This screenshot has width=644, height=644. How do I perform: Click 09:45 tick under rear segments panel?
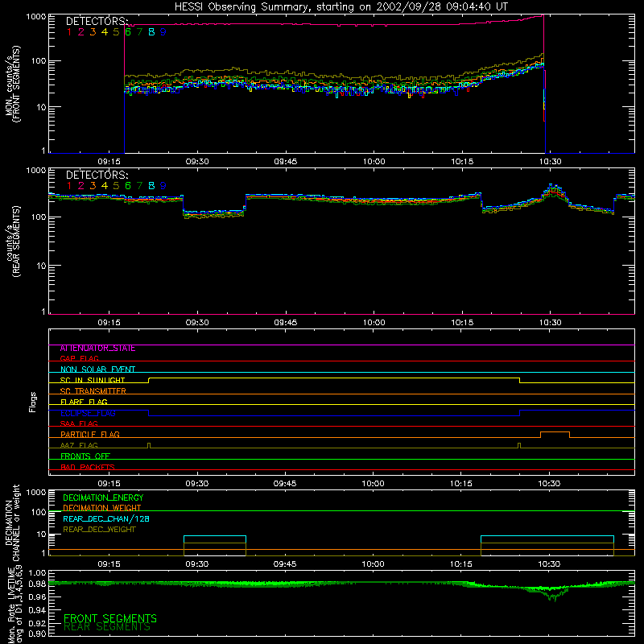tap(286, 323)
